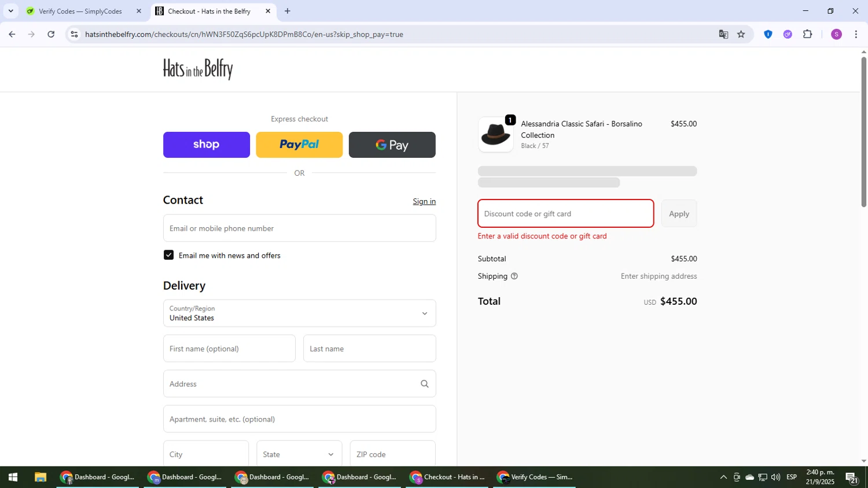
Task: Open network settings tray icon
Action: tap(763, 477)
